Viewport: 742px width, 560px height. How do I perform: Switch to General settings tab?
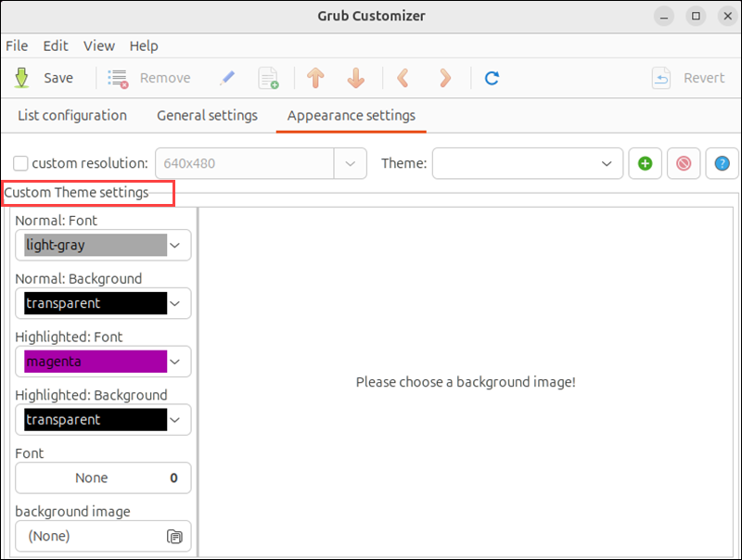coord(207,115)
